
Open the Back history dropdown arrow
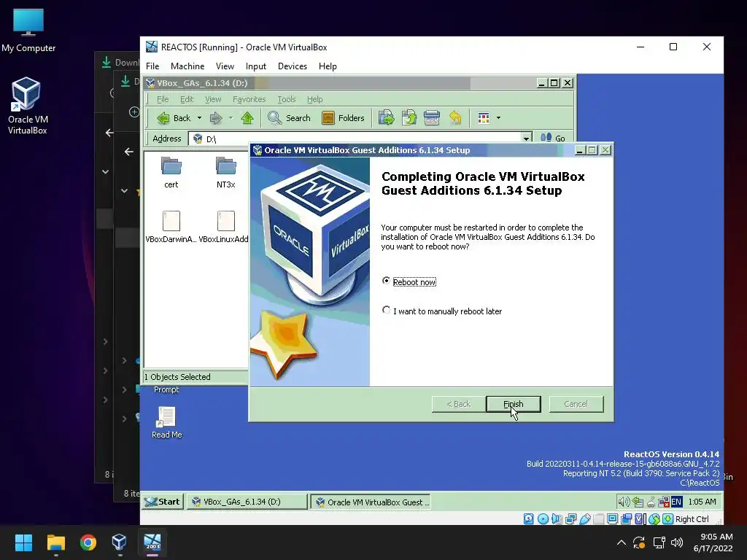coord(199,118)
